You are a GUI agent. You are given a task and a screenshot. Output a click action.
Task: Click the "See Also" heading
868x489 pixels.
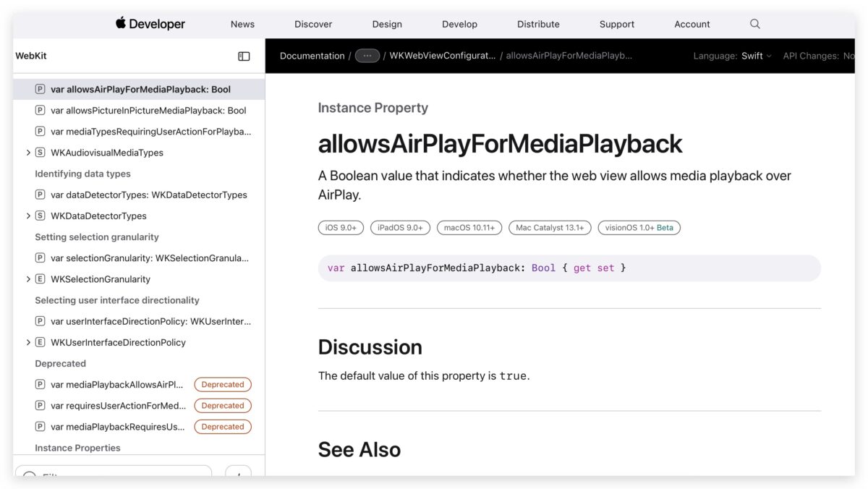click(359, 449)
